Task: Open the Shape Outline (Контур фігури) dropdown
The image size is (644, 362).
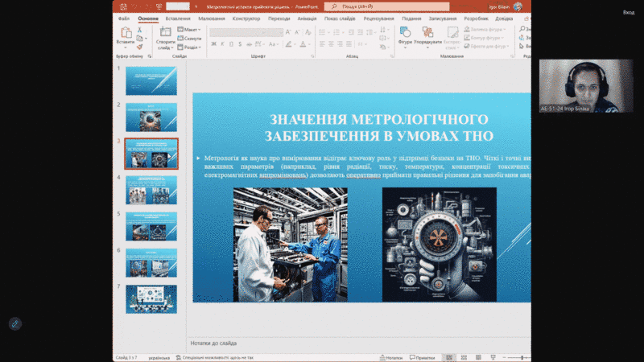Action: tap(485, 38)
